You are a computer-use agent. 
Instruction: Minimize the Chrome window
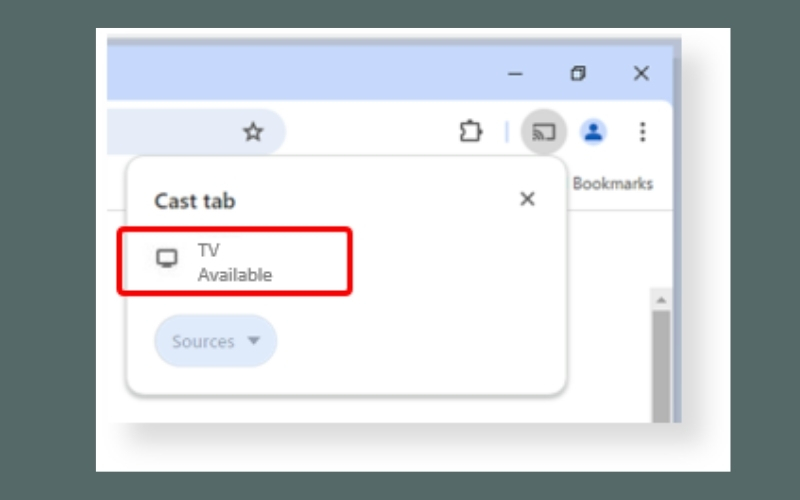click(x=515, y=74)
